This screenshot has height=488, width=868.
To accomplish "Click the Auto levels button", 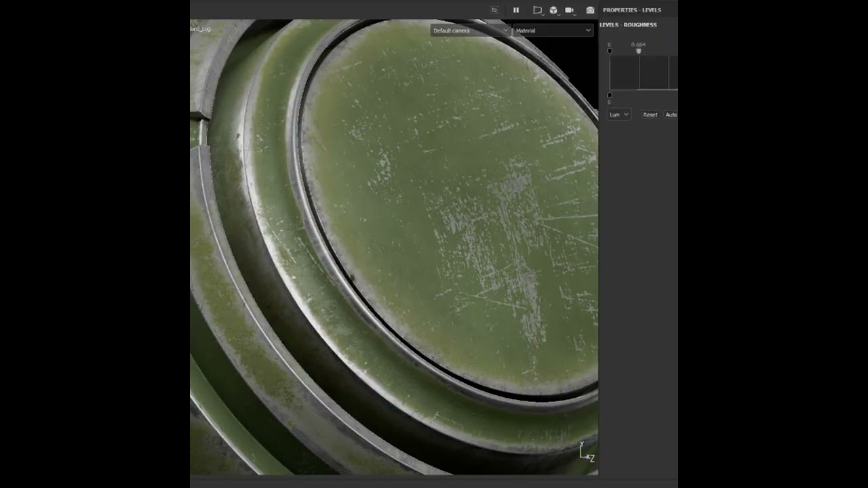I will tap(671, 115).
